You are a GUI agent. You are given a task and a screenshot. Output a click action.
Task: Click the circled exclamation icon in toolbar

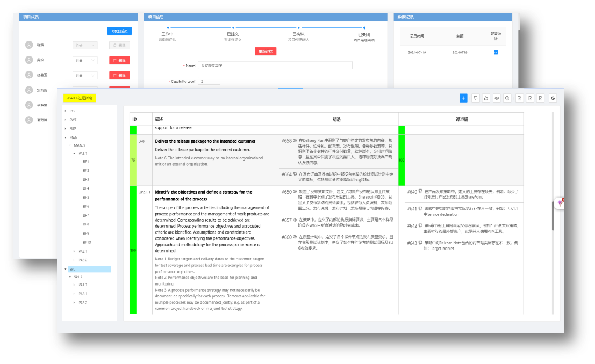(507, 98)
